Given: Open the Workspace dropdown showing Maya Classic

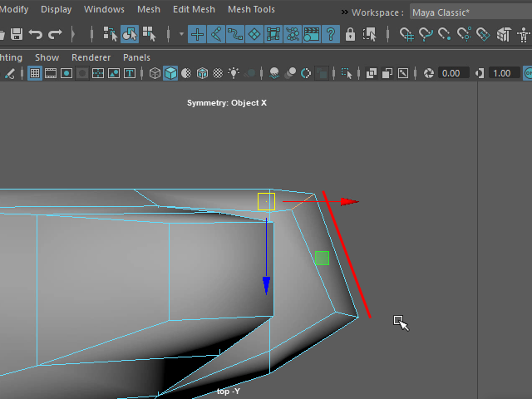Looking at the screenshot, I should click(x=470, y=12).
